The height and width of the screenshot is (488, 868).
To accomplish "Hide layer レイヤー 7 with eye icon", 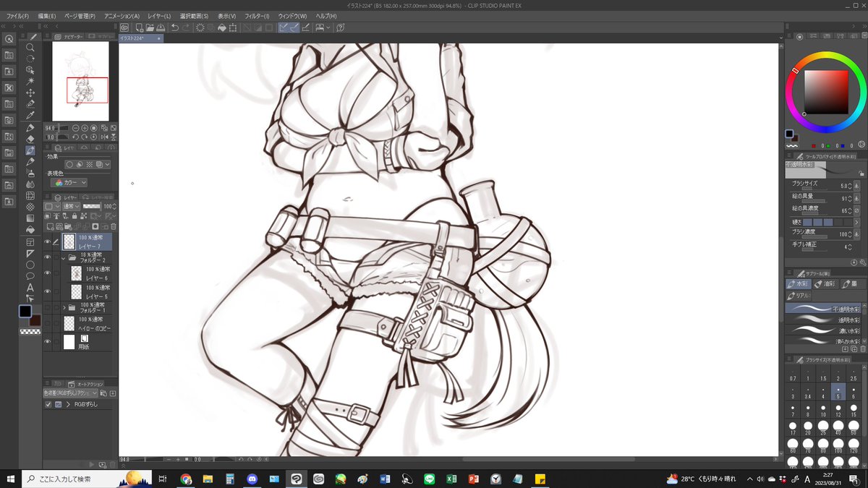I will [48, 241].
